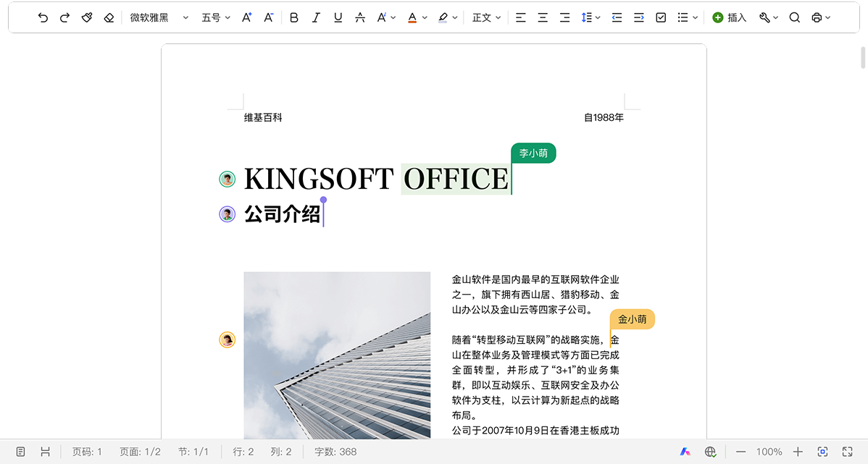
Task: Expand the 五号 font size dropdown
Action: (x=215, y=17)
